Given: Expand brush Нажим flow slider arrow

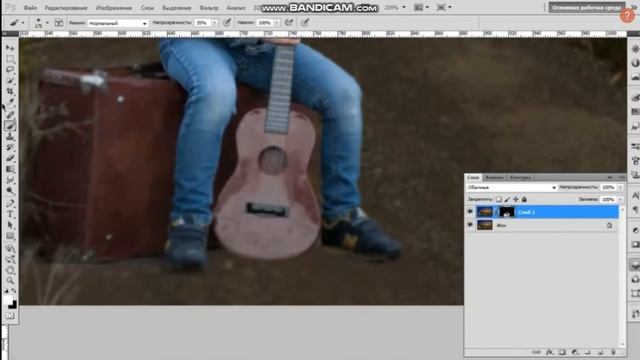Looking at the screenshot, I should point(277,23).
